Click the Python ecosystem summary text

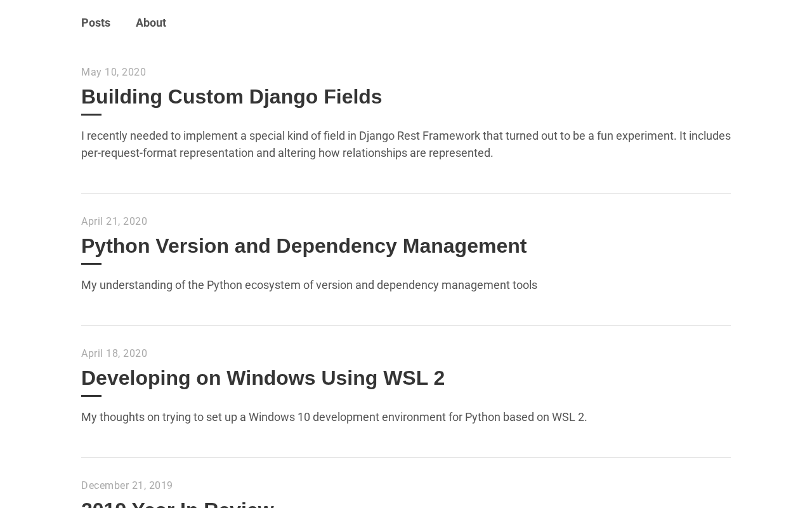(x=309, y=285)
